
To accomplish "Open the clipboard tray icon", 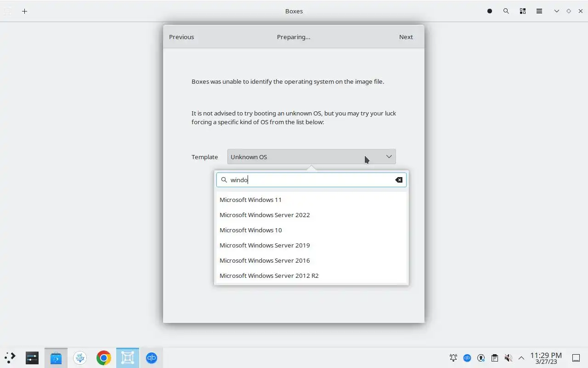I will click(495, 358).
